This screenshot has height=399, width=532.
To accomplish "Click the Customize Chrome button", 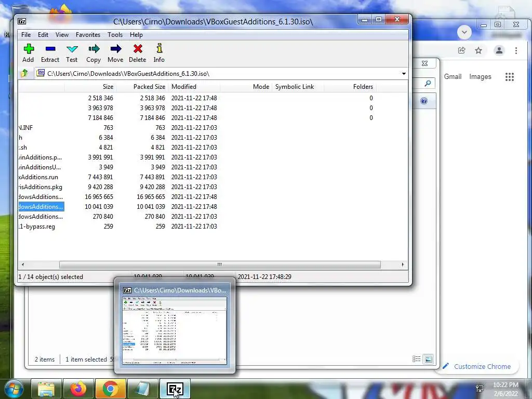I will (x=476, y=366).
